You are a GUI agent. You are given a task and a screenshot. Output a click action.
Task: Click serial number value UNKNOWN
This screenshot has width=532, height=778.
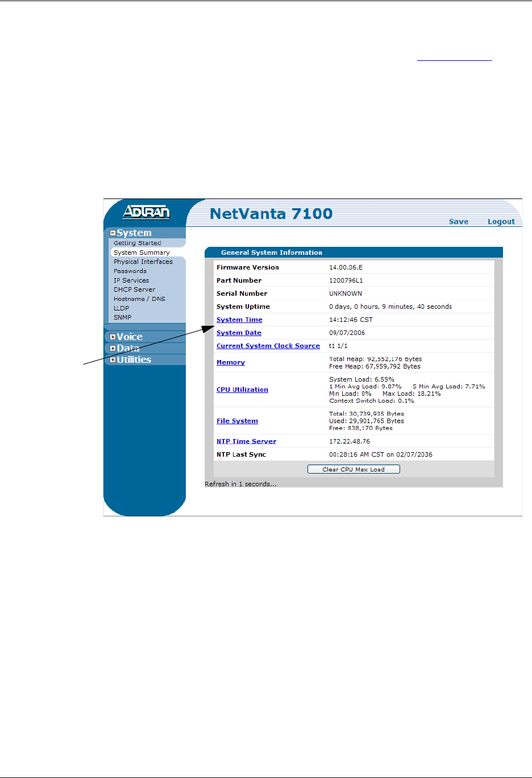point(346,293)
